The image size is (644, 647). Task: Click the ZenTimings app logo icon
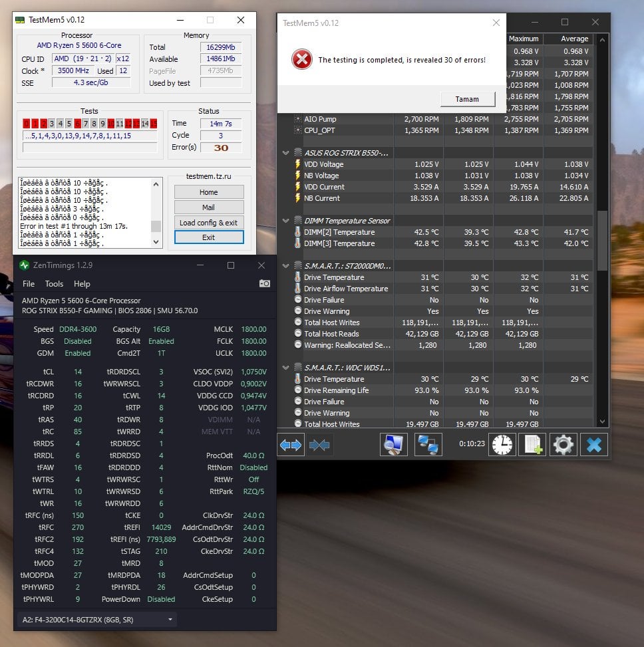coord(25,265)
